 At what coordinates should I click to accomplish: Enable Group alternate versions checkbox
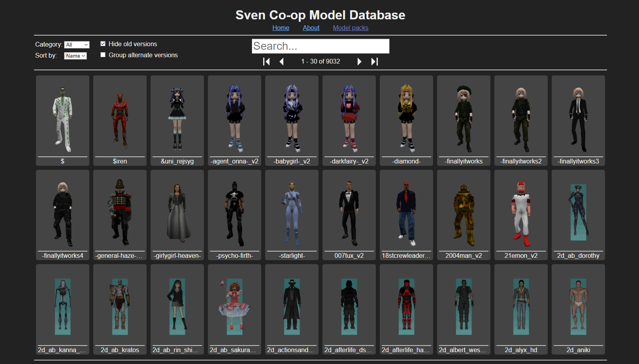[x=103, y=55]
